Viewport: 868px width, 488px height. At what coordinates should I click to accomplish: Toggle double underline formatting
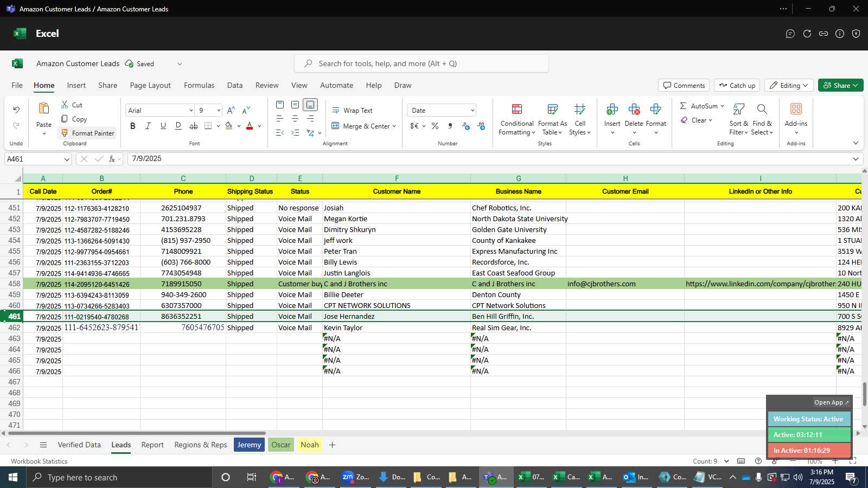coord(178,126)
